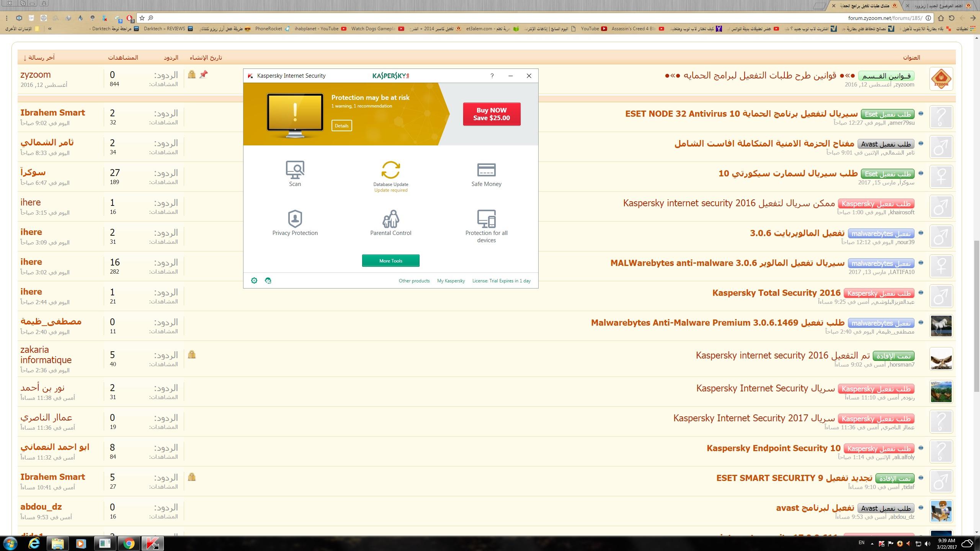Start Database Update in Kaspersky
Image resolution: width=980 pixels, height=551 pixels.
390,176
